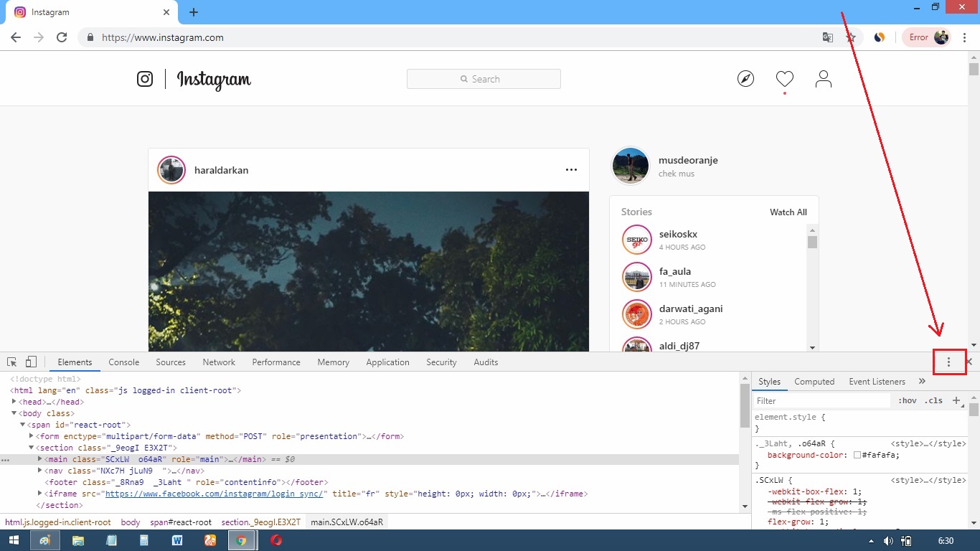Viewport: 980px width, 551px height.
Task: Open the musdeoranje profile link
Action: [688, 160]
